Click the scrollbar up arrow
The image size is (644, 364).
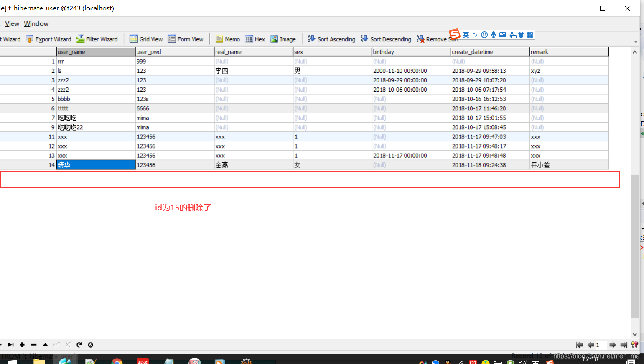click(x=635, y=52)
